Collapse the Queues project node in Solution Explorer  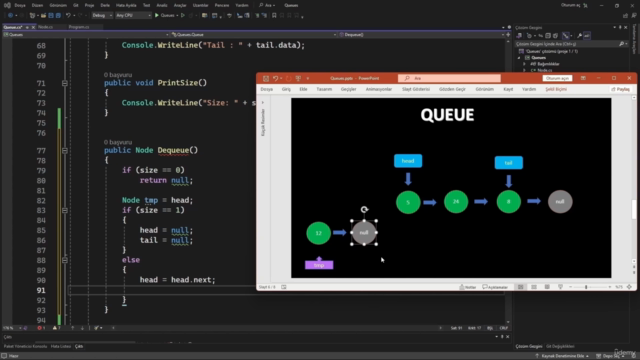coord(519,58)
